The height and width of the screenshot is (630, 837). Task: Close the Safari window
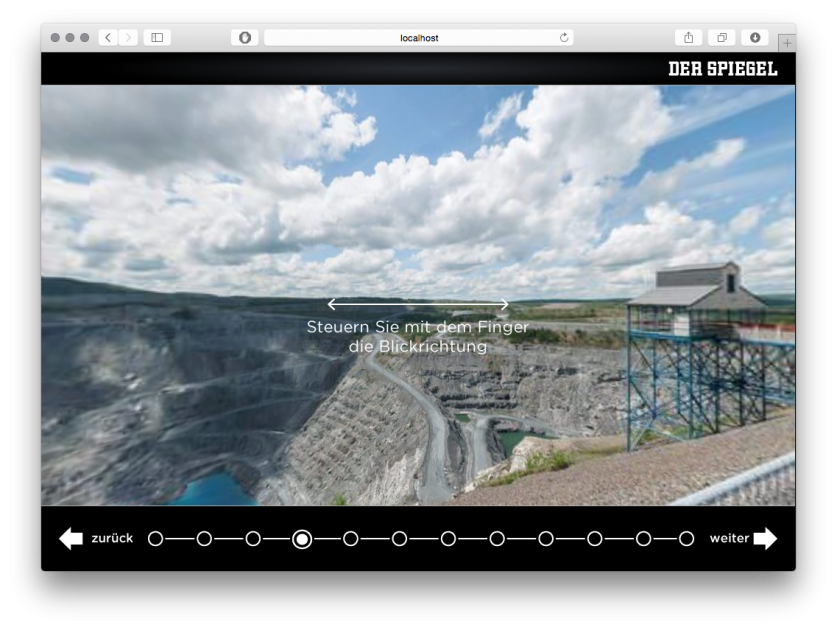point(55,37)
